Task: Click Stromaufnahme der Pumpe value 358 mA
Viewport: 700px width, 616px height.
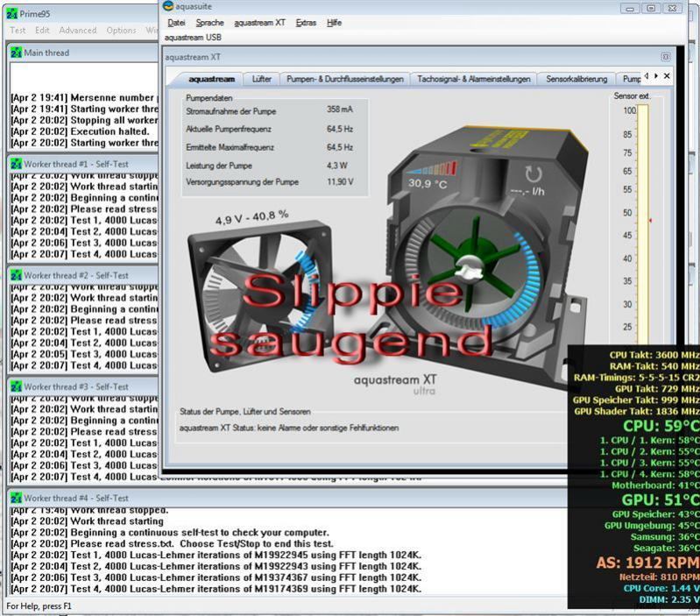Action: pos(340,110)
